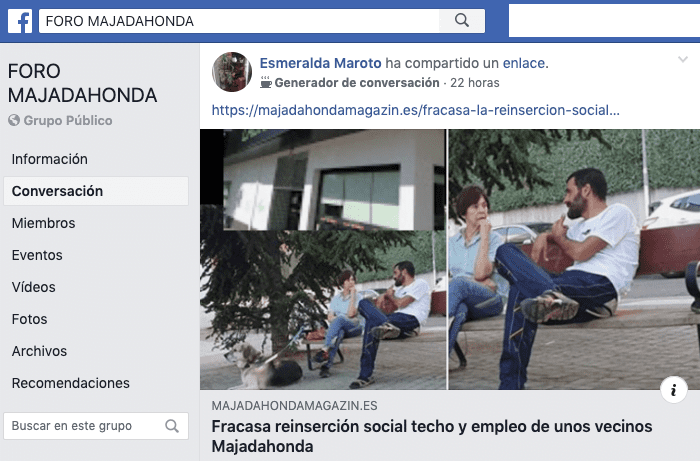Focus the FORO MAJADAHONDA search field
The height and width of the screenshot is (461, 700).
(x=239, y=21)
